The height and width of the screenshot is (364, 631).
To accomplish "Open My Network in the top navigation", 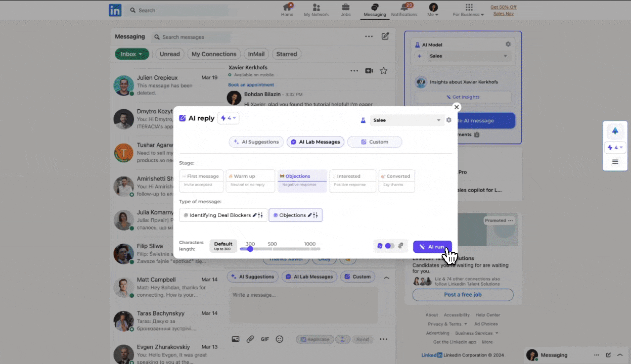I will 316,10.
